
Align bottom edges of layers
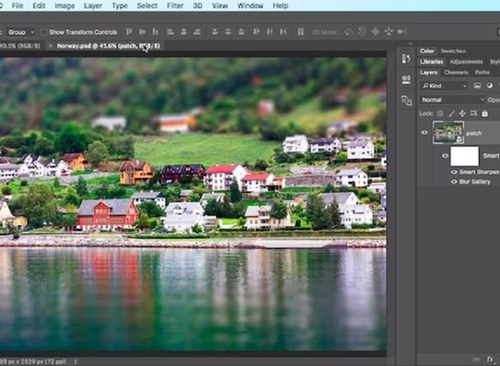click(155, 32)
